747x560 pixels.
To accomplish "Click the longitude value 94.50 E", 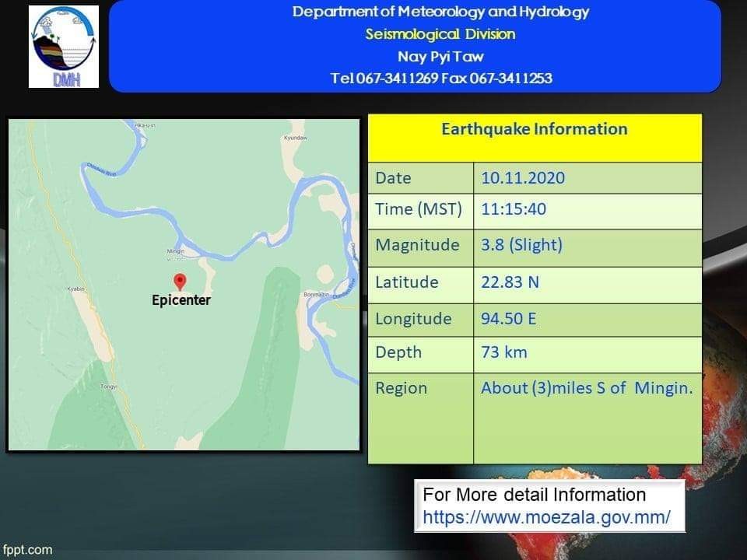I will coord(509,319).
